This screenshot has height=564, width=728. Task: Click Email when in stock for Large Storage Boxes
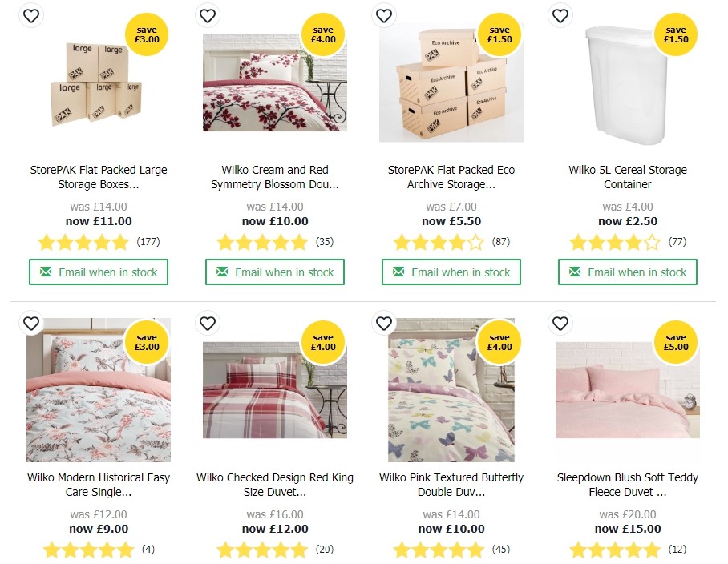99,272
